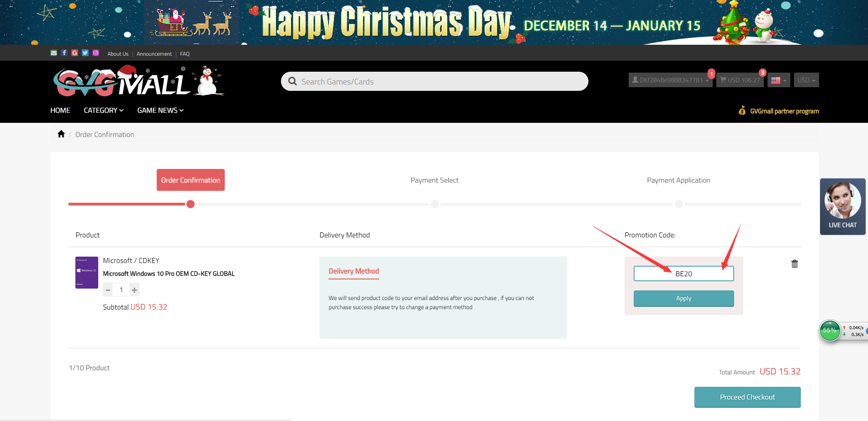Click the green email envelope icon

(x=54, y=53)
